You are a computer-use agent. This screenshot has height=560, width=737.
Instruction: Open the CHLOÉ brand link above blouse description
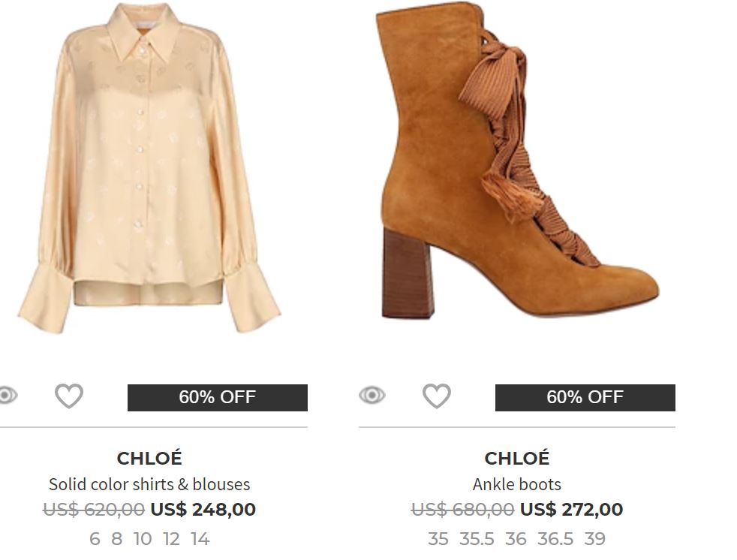tap(149, 458)
